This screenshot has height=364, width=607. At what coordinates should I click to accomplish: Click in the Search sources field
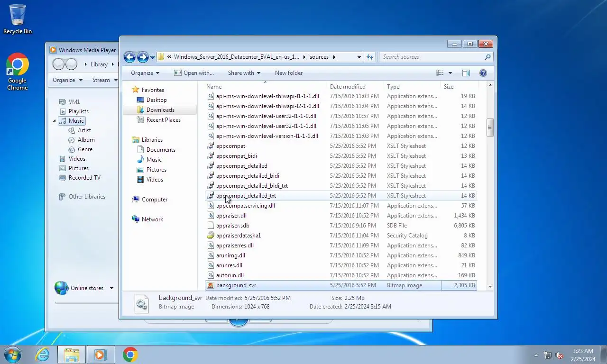432,57
